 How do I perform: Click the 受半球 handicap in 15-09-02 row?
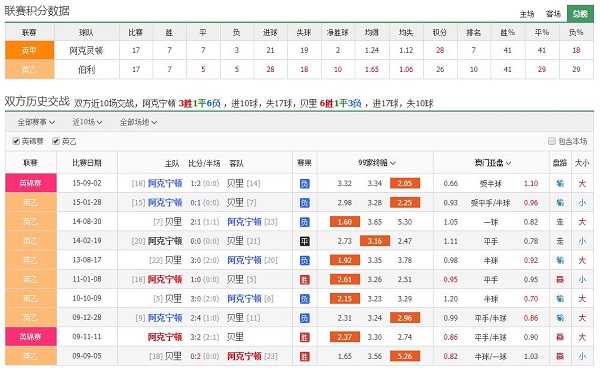point(491,184)
